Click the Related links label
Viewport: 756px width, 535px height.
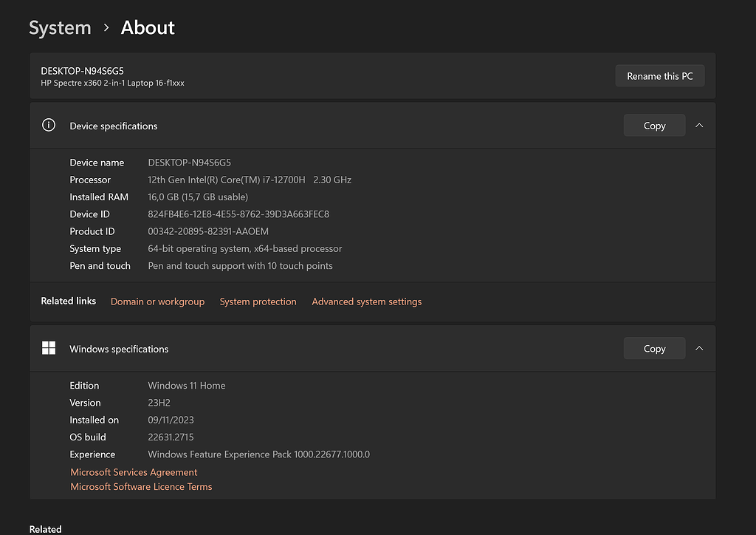pos(69,301)
